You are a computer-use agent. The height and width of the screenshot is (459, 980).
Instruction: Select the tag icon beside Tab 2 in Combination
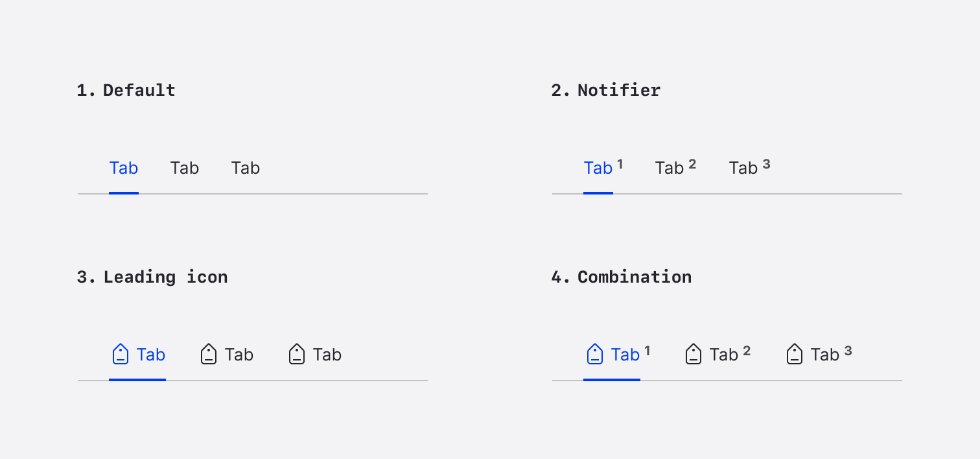694,354
